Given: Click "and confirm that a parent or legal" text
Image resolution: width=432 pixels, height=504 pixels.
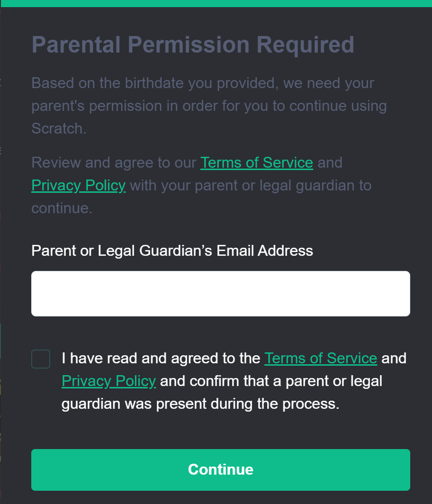Looking at the screenshot, I should click(271, 381).
